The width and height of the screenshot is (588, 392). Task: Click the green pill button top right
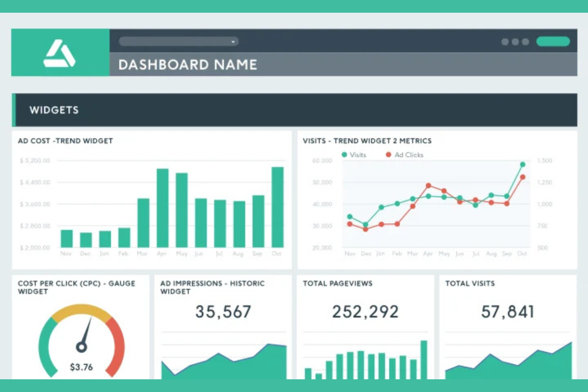tap(553, 41)
